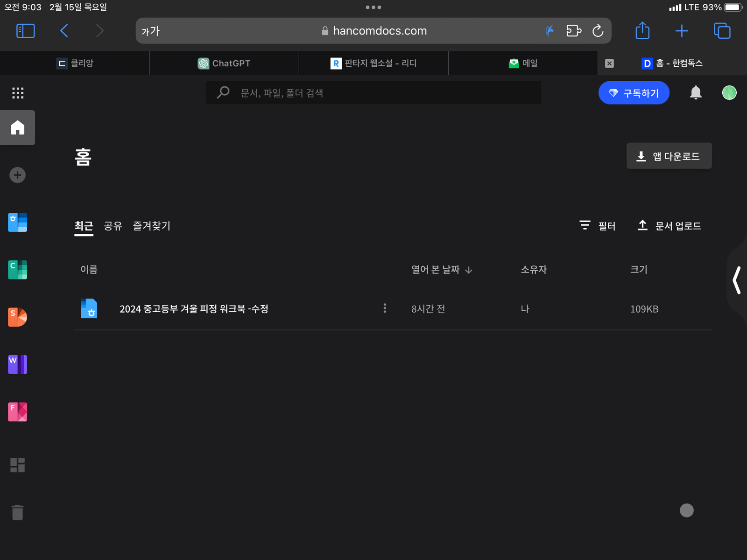Toggle the Safari sidebar panel
This screenshot has height=560, width=747.
26,31
